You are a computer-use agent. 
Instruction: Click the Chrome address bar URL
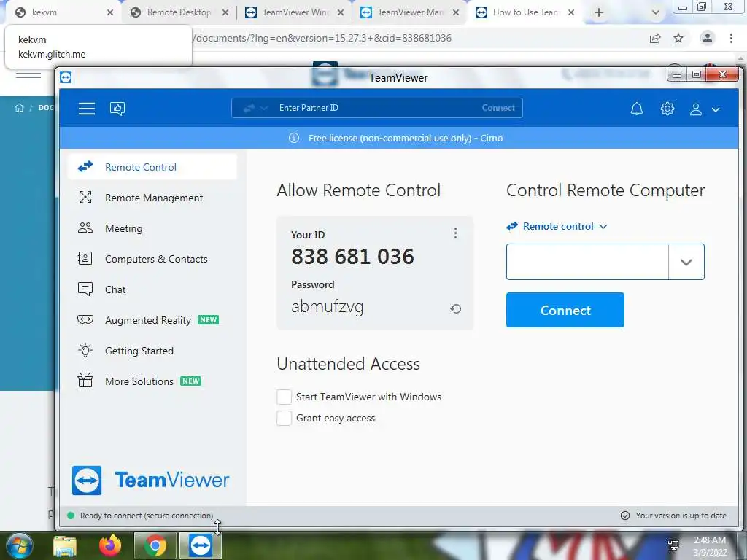pos(322,38)
